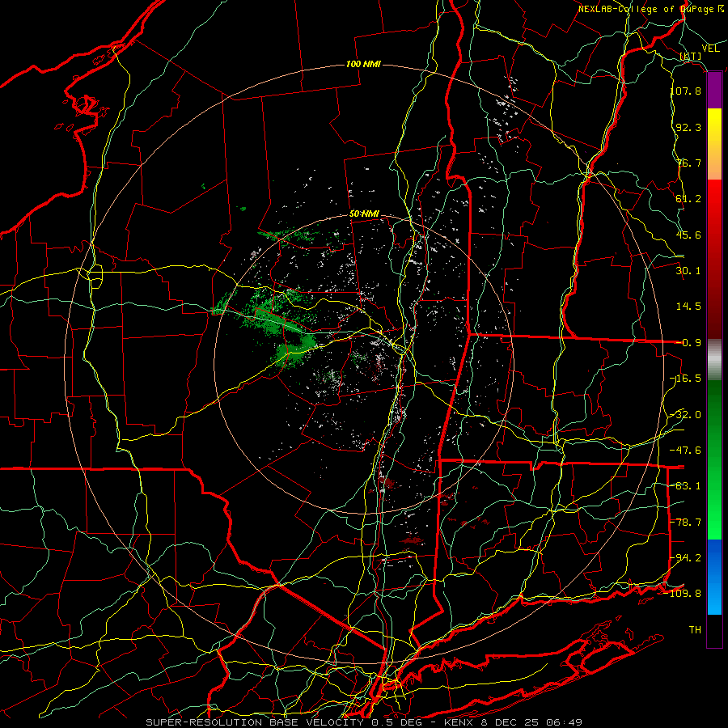The image size is (728, 728).
Task: Click the -78.7 scale value
Action: coord(686,523)
